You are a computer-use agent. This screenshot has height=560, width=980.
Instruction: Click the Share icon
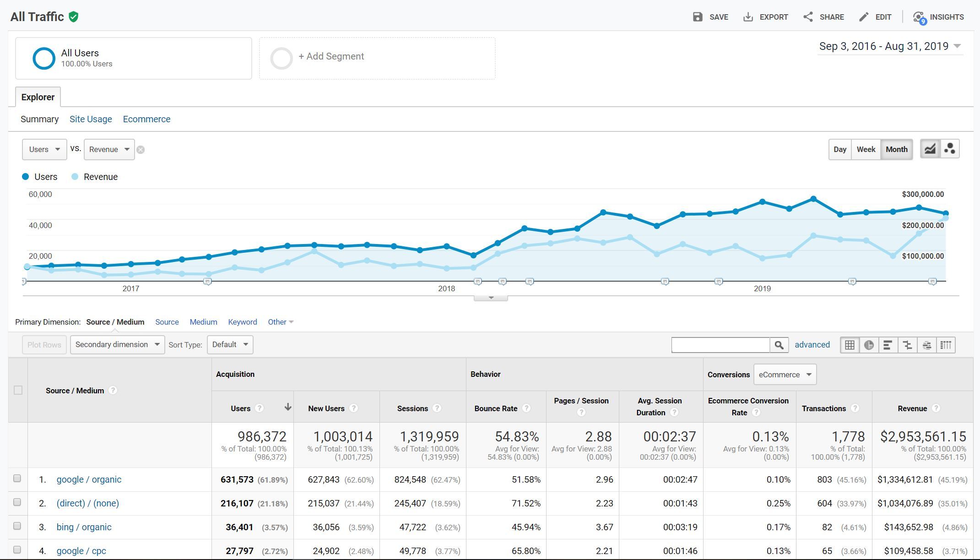click(808, 17)
